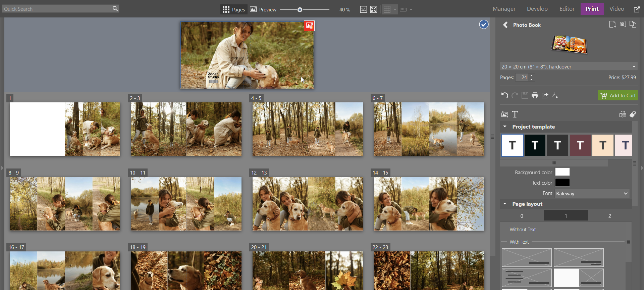Click the 1:1 zoom icon
Viewport: 644px width, 290px height.
coord(363,9)
